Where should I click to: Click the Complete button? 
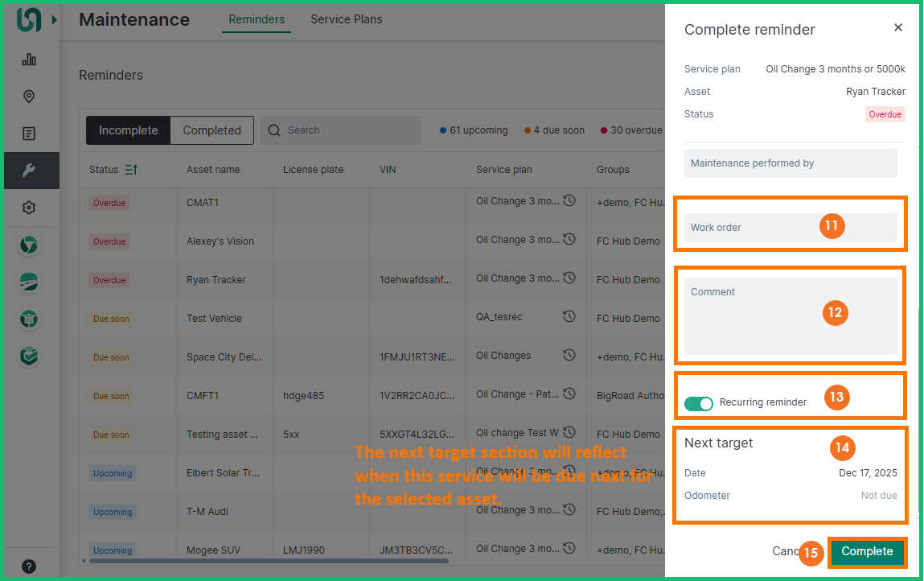tap(867, 551)
